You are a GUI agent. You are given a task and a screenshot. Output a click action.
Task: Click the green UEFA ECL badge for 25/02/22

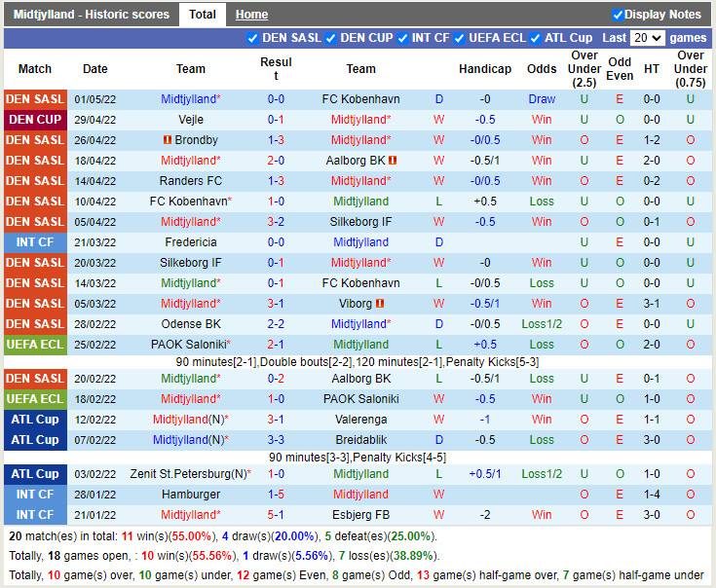[x=35, y=345]
